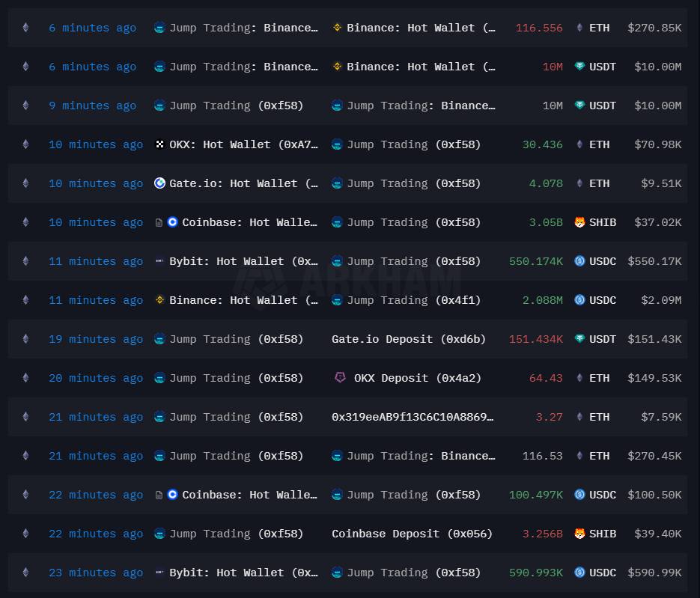This screenshot has width=700, height=598.
Task: Click the OKX logo icon in 30.436 row
Action: click(x=159, y=144)
